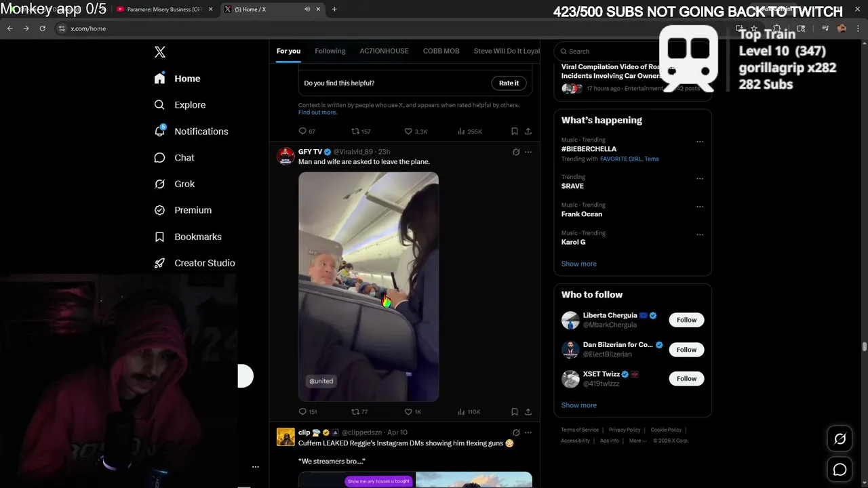
Task: Open more options on GFY TV post
Action: pos(528,152)
